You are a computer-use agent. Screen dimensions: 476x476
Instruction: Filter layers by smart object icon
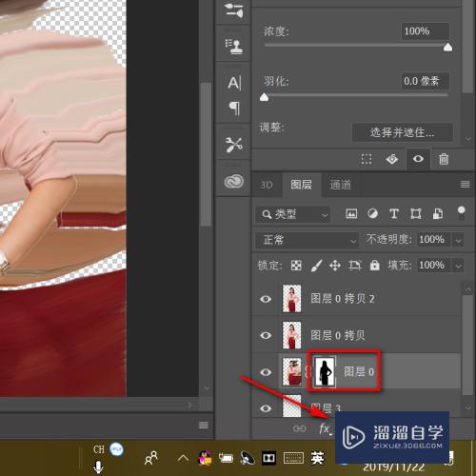(x=438, y=213)
